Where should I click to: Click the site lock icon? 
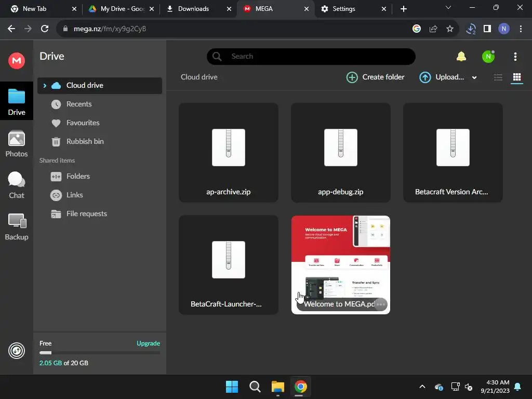[x=65, y=29]
